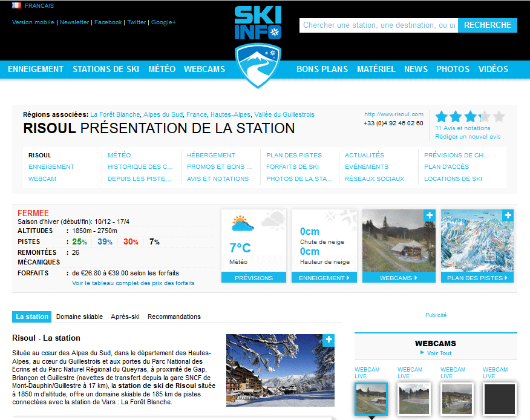Image resolution: width=530 pixels, height=420 pixels.
Task: Switch to Recommandations tab
Action: tap(174, 317)
